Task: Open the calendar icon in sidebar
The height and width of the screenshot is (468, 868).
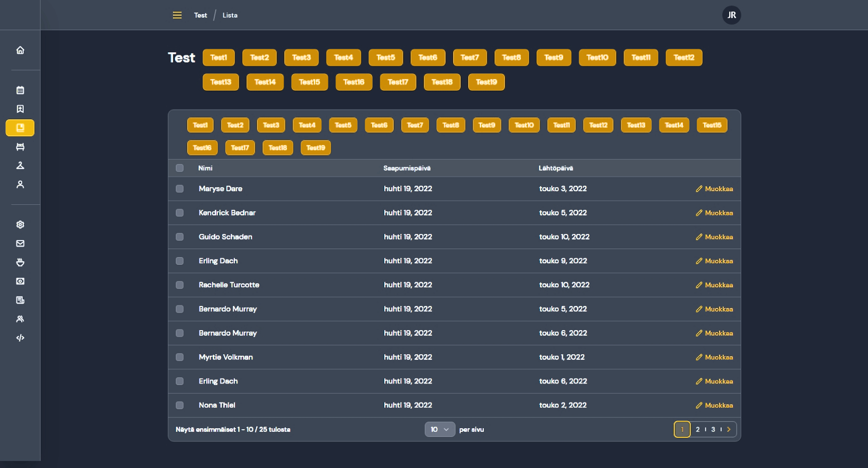Action: click(x=20, y=90)
